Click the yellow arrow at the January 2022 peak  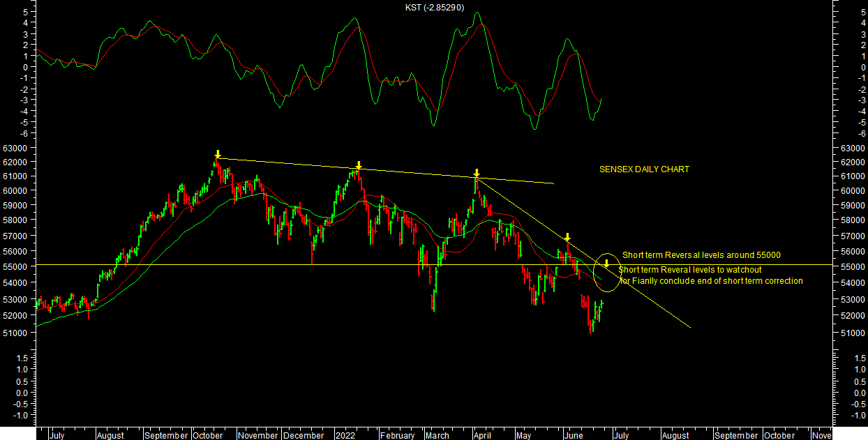[x=358, y=165]
